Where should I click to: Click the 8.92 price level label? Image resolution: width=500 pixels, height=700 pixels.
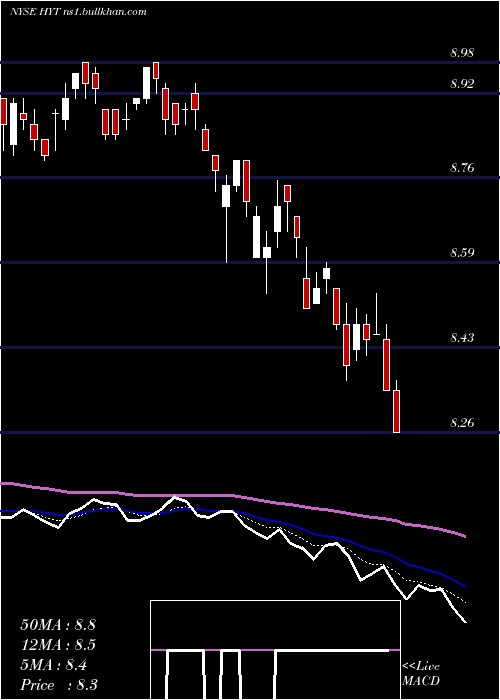click(x=462, y=83)
